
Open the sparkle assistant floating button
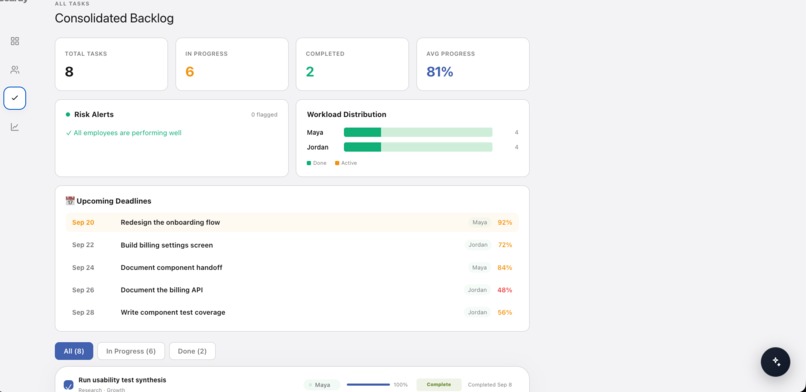pos(776,362)
